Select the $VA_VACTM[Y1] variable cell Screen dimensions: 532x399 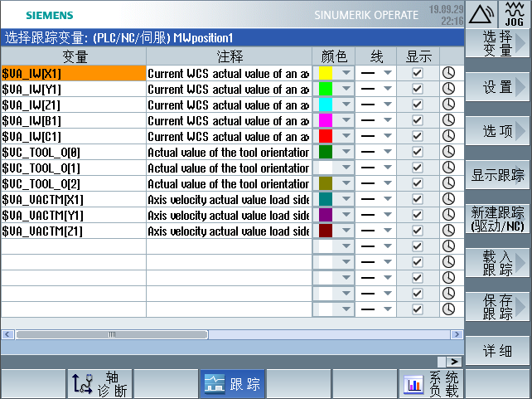click(x=74, y=215)
